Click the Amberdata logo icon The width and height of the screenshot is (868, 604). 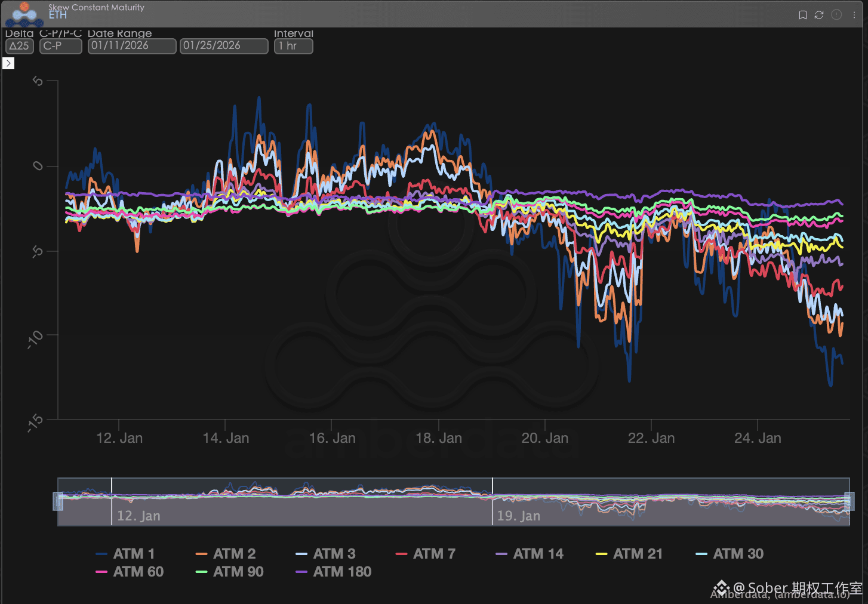24,14
